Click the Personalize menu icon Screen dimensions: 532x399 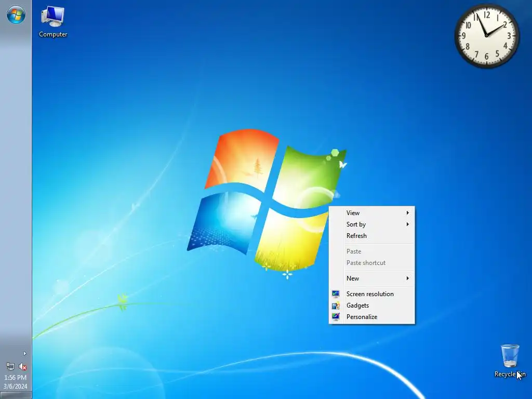[336, 317]
